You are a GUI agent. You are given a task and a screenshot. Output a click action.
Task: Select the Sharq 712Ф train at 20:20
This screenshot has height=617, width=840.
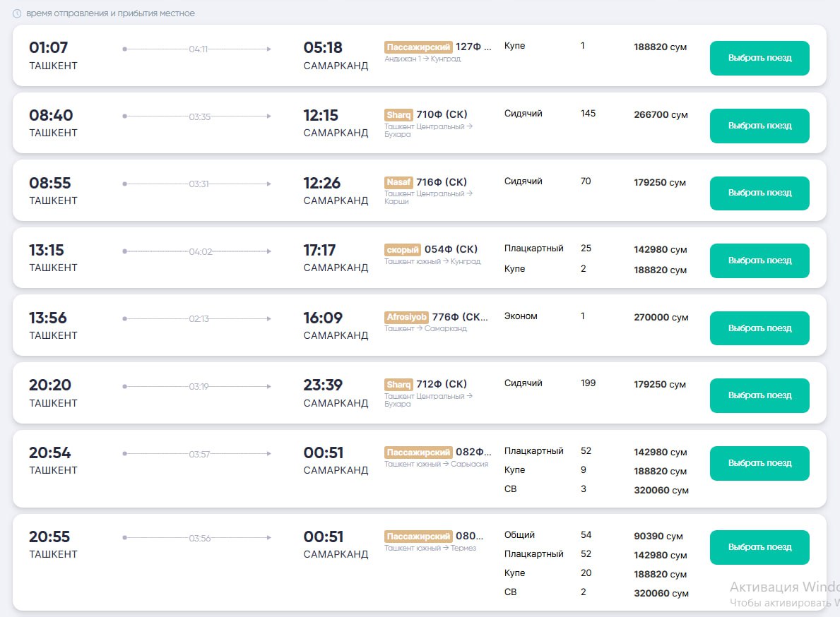pos(759,395)
